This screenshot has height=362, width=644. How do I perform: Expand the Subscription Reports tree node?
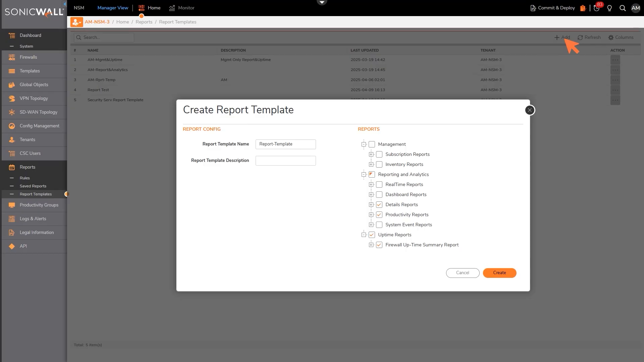point(371,154)
